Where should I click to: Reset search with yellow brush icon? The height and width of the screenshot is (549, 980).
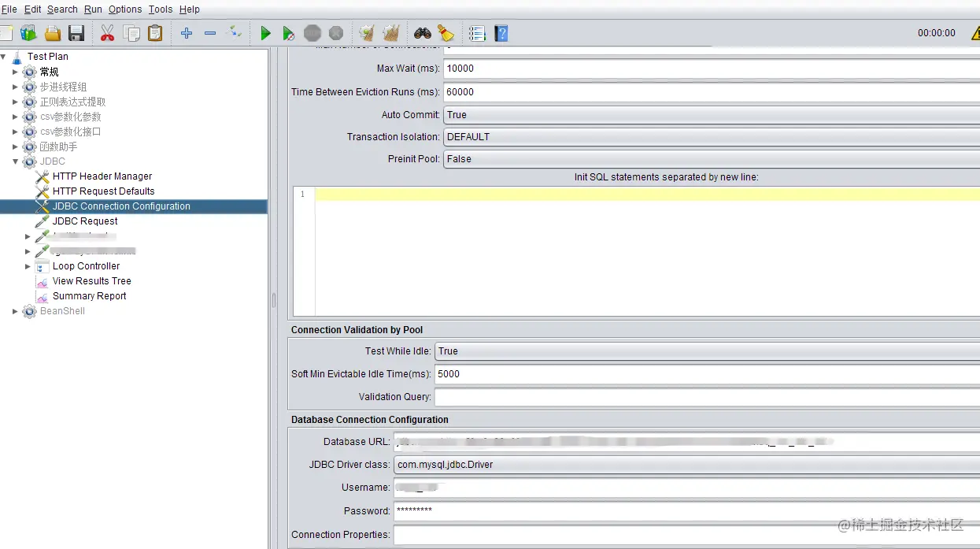tap(446, 33)
